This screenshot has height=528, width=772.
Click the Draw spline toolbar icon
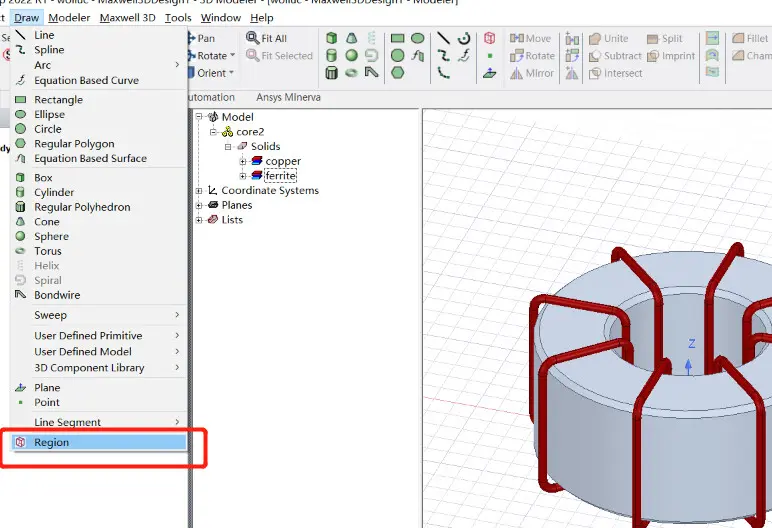click(444, 55)
